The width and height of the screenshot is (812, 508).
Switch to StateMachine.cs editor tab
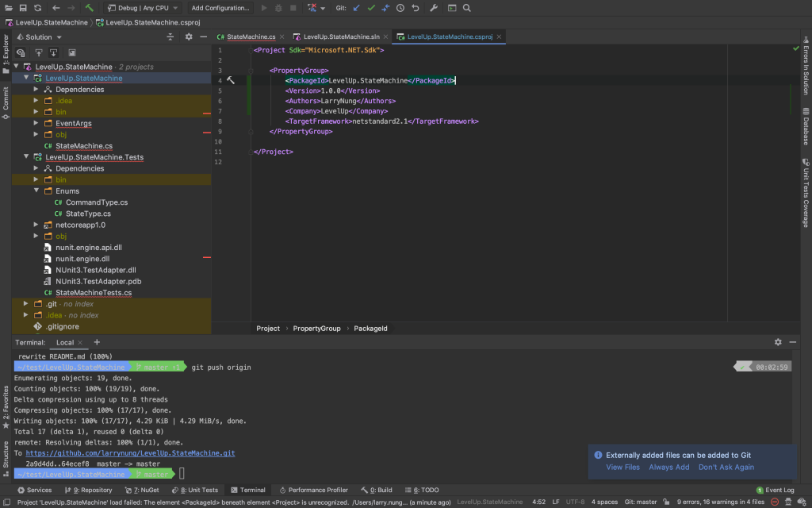point(251,37)
